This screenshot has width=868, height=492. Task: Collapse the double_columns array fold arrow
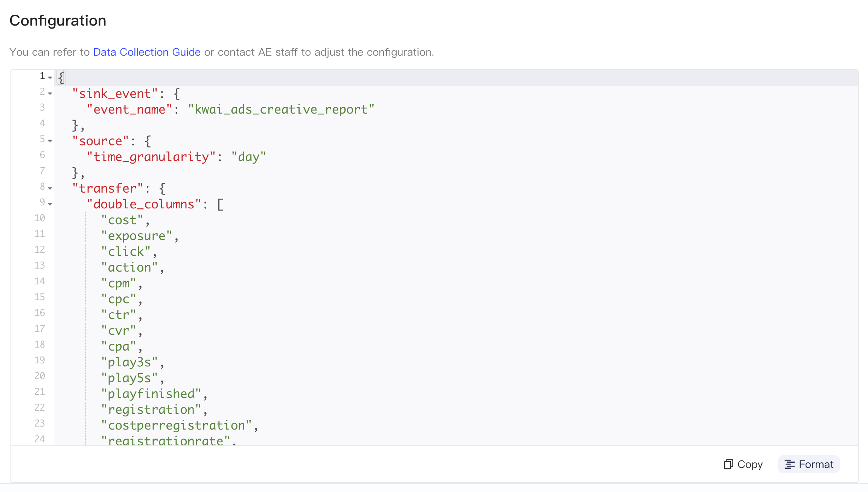(x=50, y=204)
